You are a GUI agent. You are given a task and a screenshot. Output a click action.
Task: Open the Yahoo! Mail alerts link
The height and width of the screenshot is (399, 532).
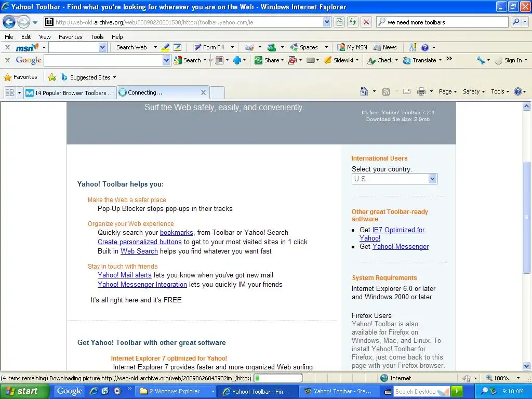(x=125, y=275)
